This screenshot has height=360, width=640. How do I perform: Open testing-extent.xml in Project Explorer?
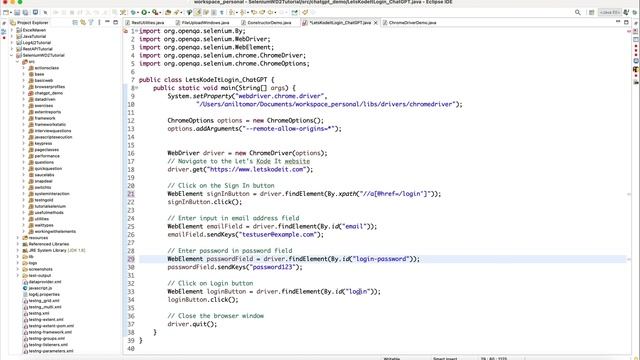coord(46,320)
